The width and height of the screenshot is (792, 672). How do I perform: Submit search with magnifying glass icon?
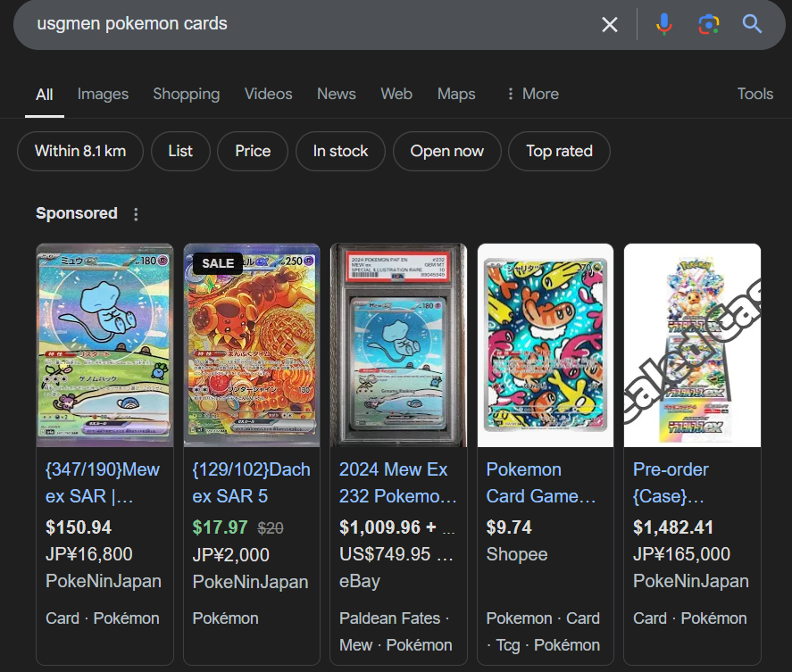point(752,24)
